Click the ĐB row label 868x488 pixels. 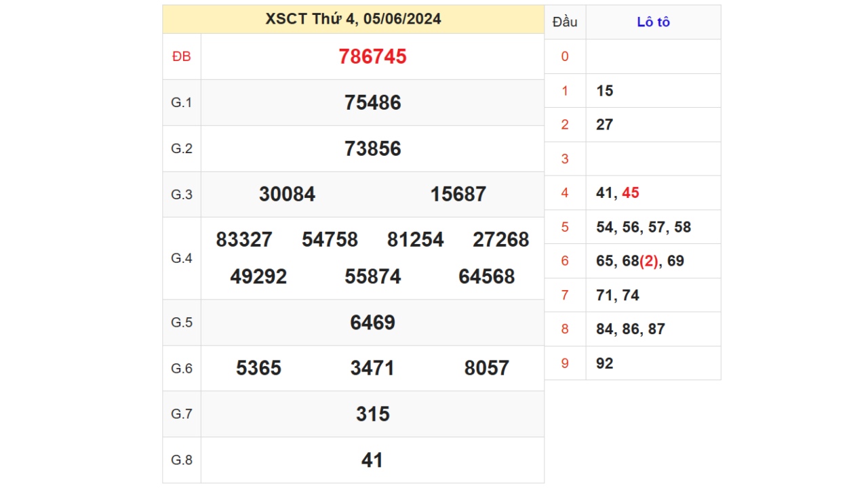click(x=182, y=57)
